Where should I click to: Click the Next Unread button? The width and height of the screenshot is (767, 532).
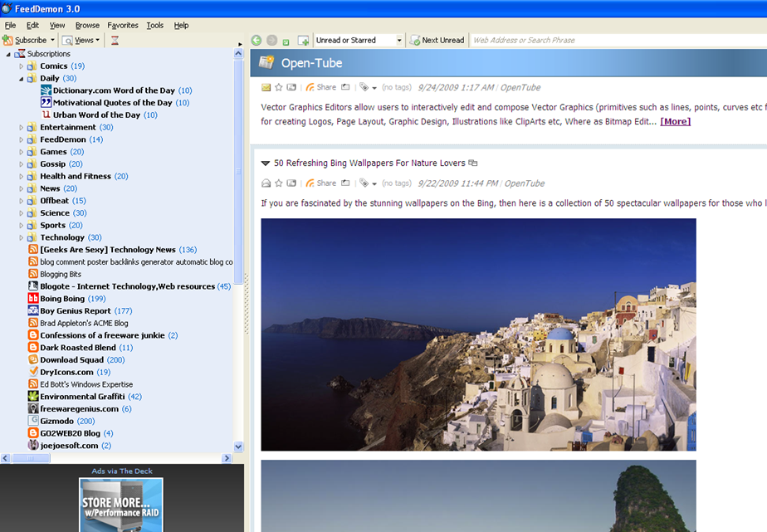pyautogui.click(x=437, y=40)
